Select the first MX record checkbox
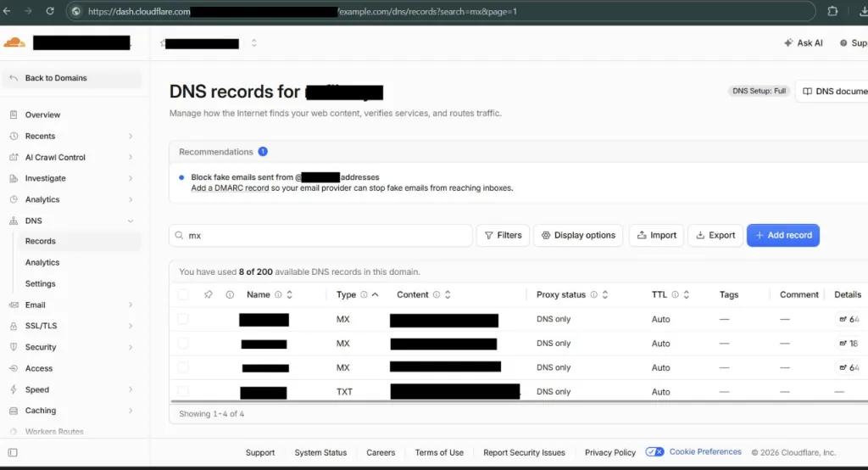Screen dimensions: 868x470 coord(183,319)
